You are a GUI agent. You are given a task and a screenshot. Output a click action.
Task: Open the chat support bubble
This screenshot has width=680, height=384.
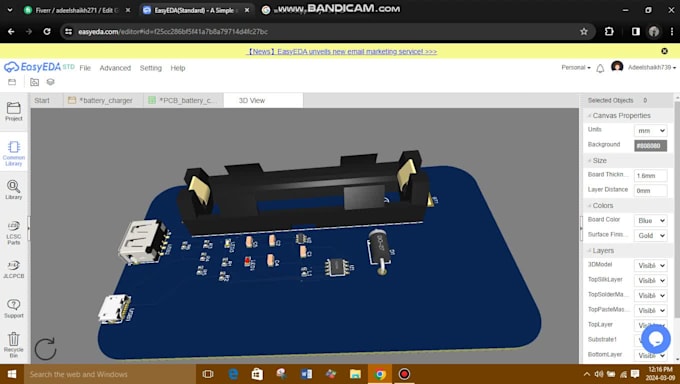[656, 339]
